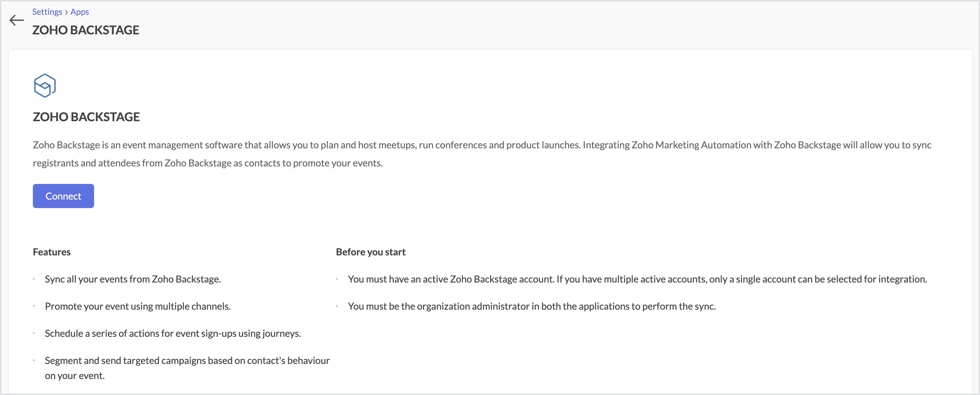Viewport: 980px width, 395px height.
Task: Click the Zoho Backstage cube logo
Action: pos(45,86)
